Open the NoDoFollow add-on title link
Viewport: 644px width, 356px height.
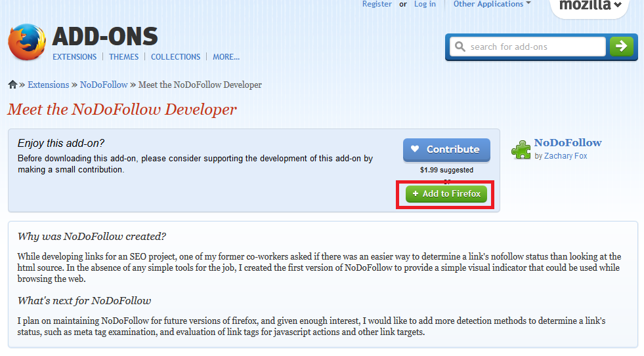(568, 142)
